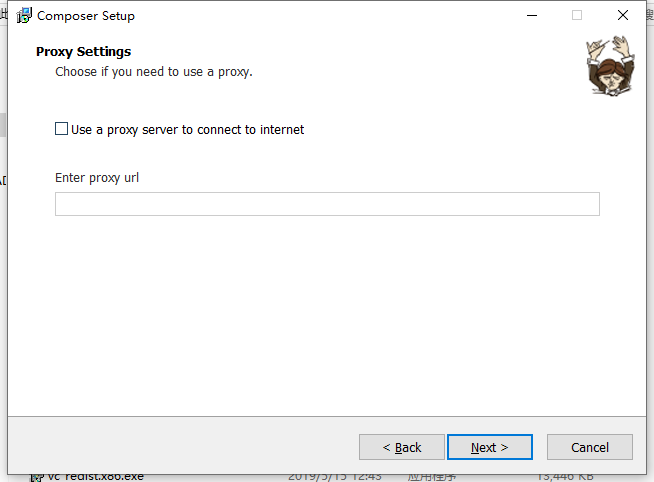This screenshot has height=482, width=654.
Task: Click the 2019/5/15 file date entry
Action: tap(334, 476)
